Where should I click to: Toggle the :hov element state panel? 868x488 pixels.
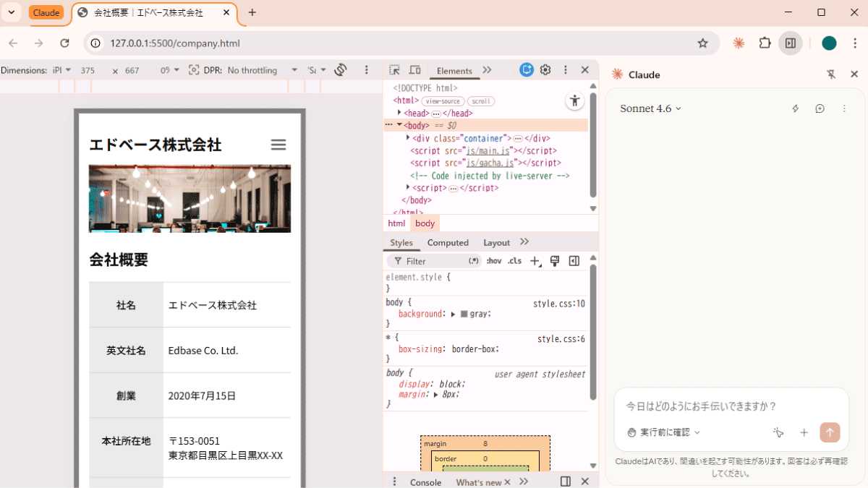[x=494, y=261]
